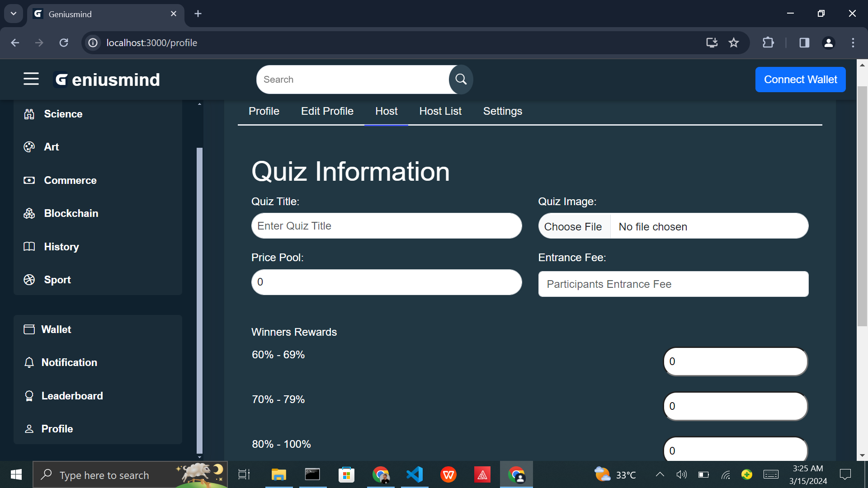Expand the browser tab search dropdown
Screen dimensions: 868x488
point(14,14)
